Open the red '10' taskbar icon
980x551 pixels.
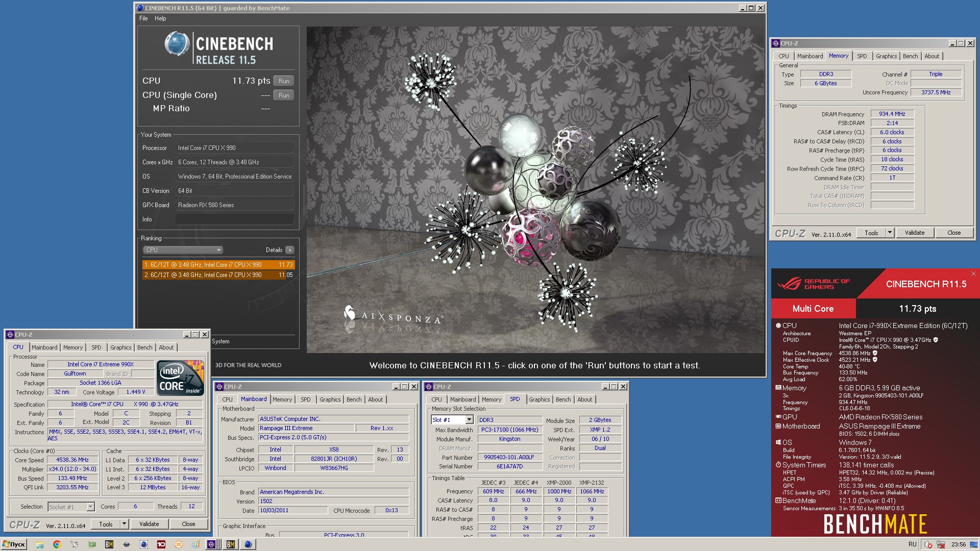coord(161,544)
